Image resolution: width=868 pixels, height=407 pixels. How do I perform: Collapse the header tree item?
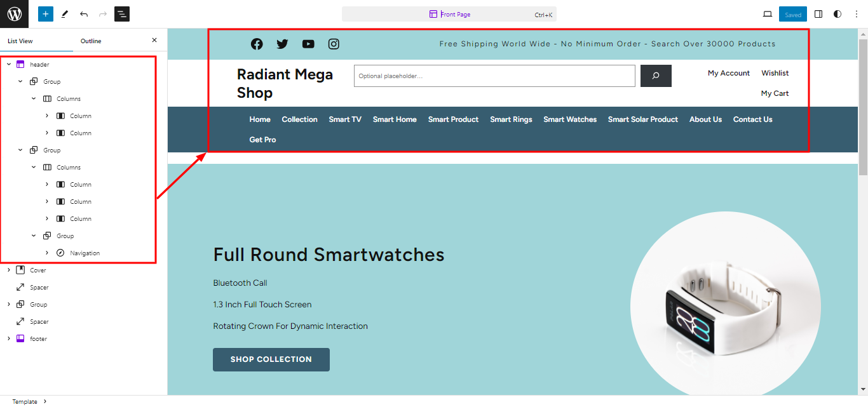point(9,64)
